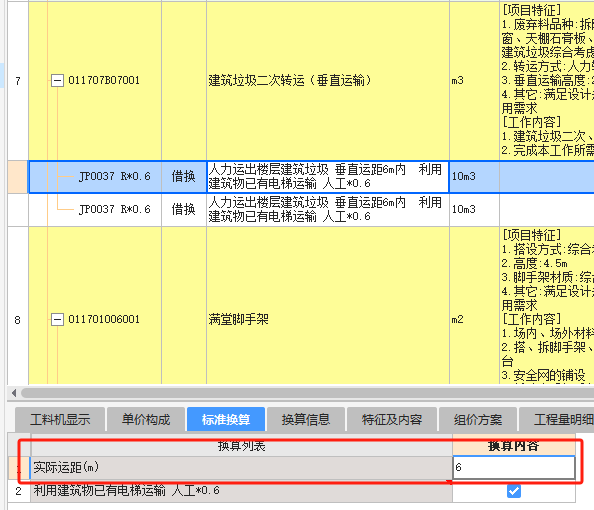
Task: Select the highlighted JP0037 R*0.6 code cell
Action: point(95,177)
